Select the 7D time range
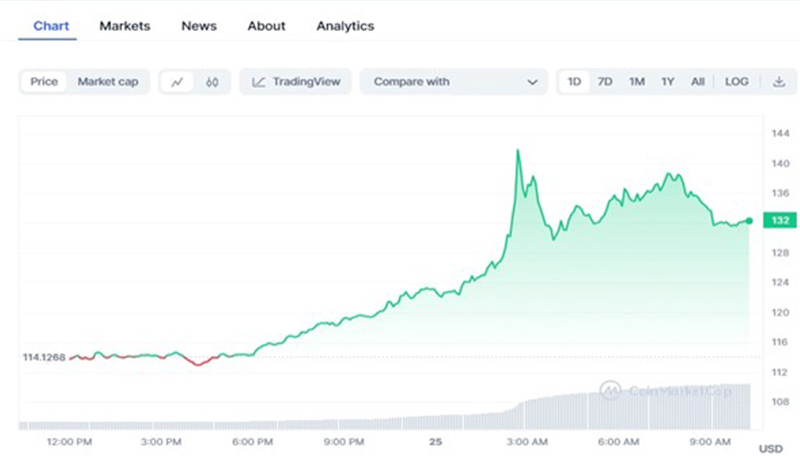The height and width of the screenshot is (460, 800). [x=605, y=82]
